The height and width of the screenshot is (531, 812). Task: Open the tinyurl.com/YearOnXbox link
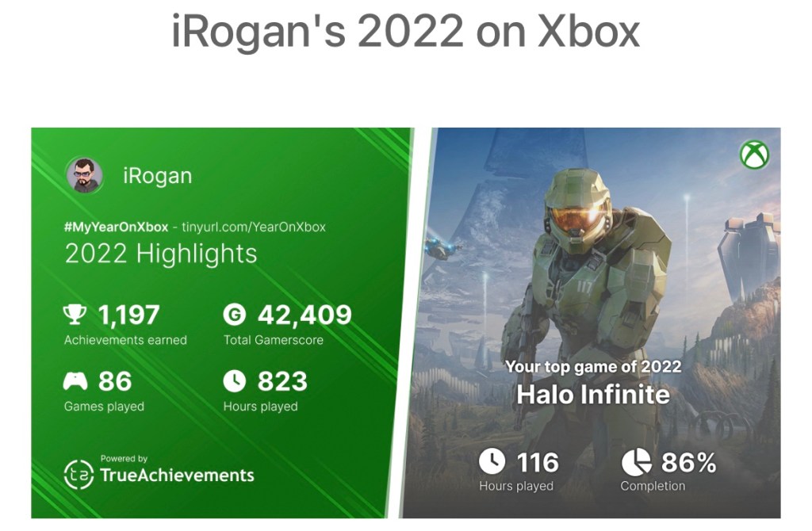(x=254, y=227)
